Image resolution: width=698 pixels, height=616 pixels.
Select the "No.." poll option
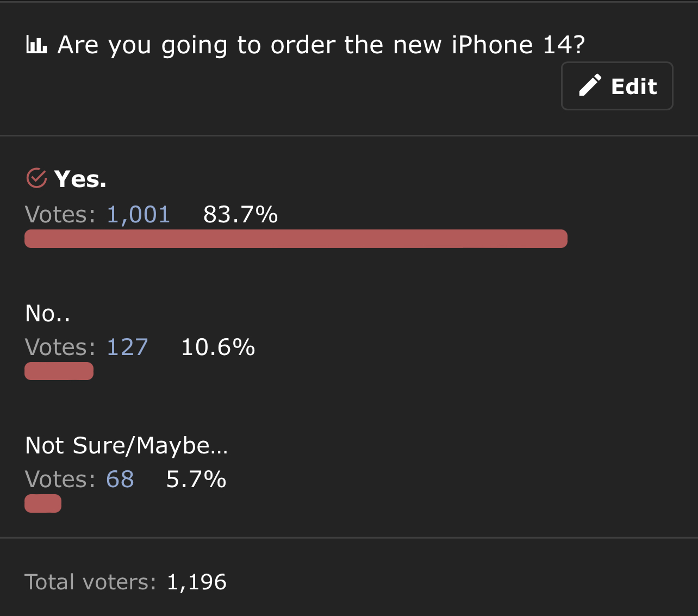pyautogui.click(x=48, y=314)
